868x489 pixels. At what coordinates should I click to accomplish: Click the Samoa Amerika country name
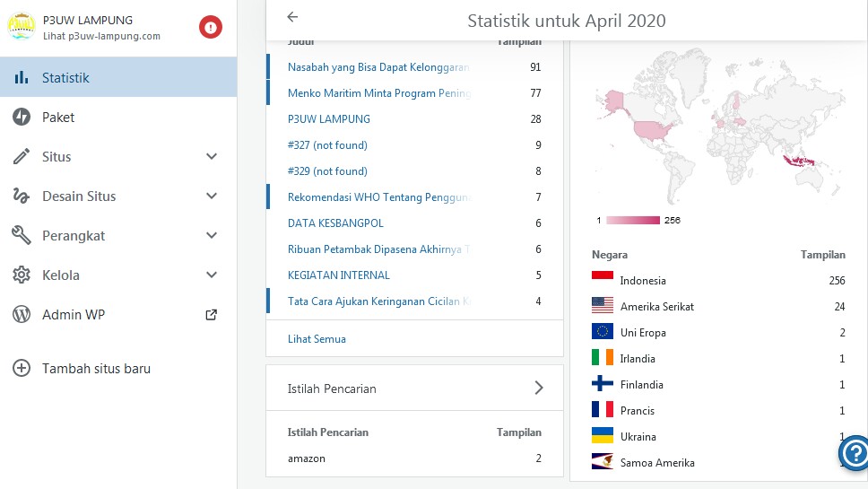657,462
